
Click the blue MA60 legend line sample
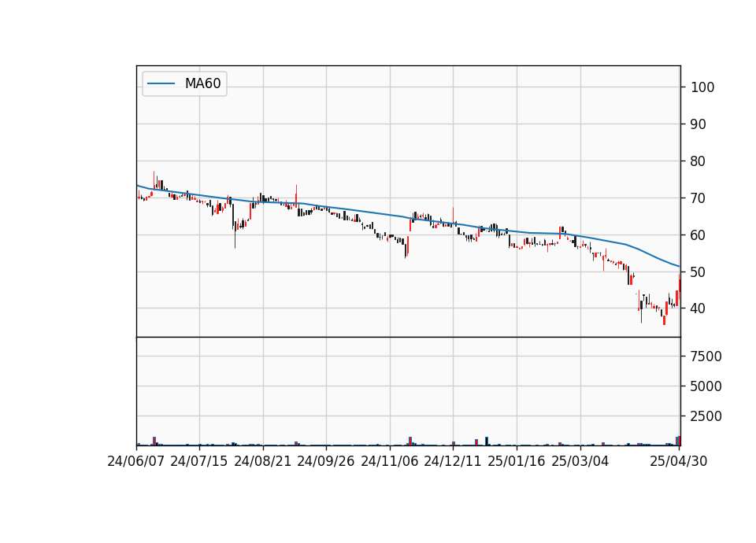click(x=161, y=83)
